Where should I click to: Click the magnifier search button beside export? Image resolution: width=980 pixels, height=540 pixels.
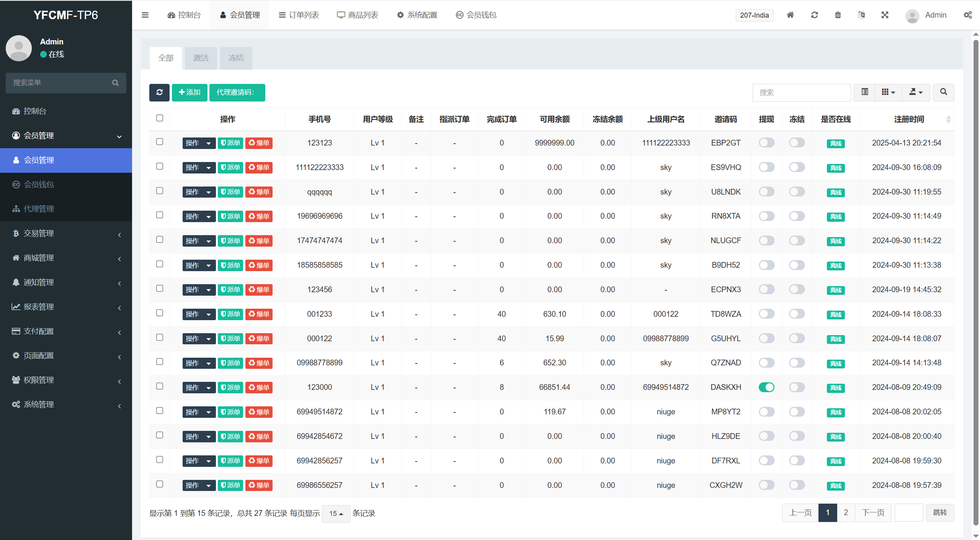[x=943, y=92]
